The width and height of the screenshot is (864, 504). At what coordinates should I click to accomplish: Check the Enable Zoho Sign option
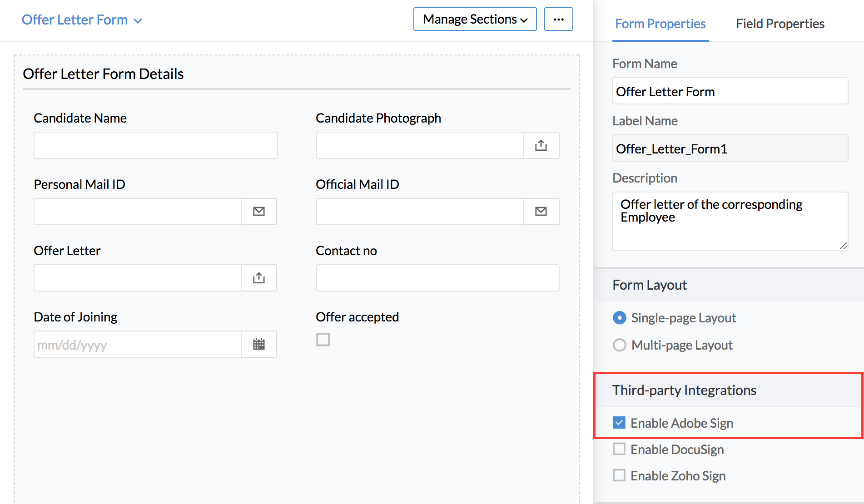(619, 475)
